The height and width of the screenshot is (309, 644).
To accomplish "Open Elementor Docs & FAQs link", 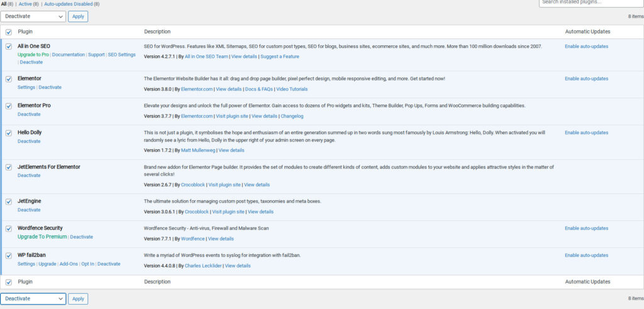I will (x=258, y=89).
